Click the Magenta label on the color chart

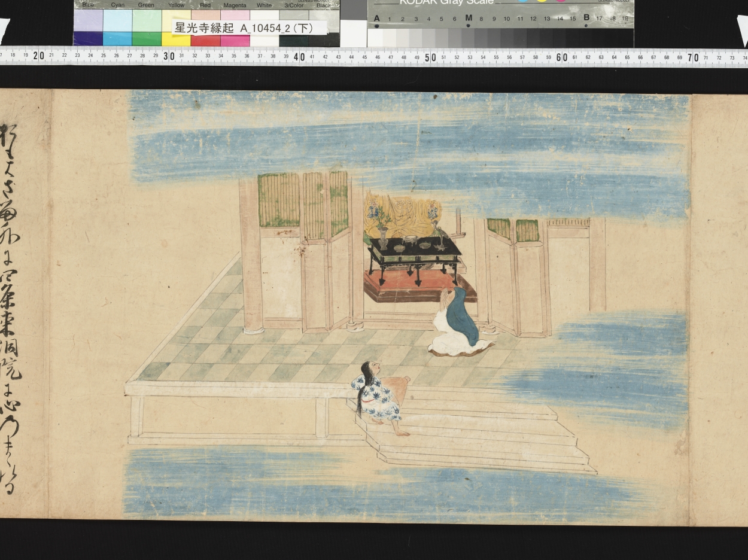[x=235, y=5]
